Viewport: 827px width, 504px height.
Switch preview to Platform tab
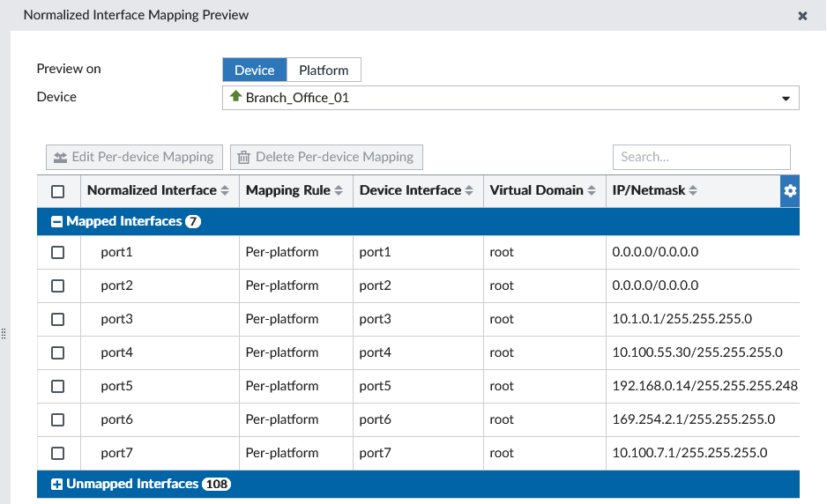[x=324, y=70]
